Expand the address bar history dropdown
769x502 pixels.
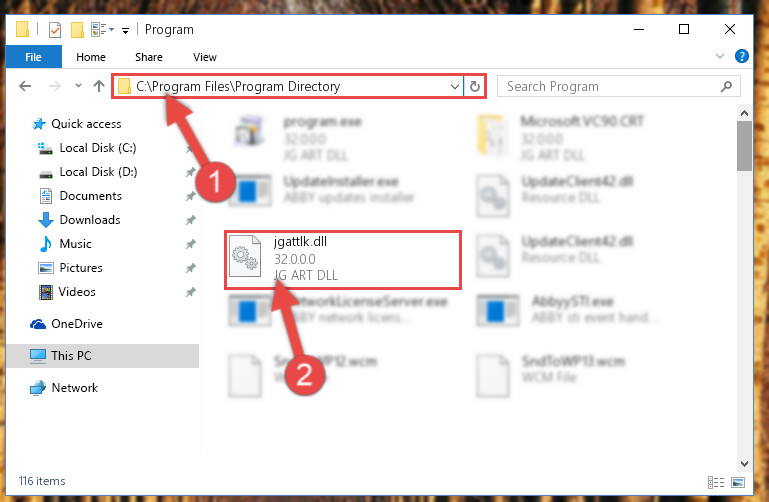point(455,87)
